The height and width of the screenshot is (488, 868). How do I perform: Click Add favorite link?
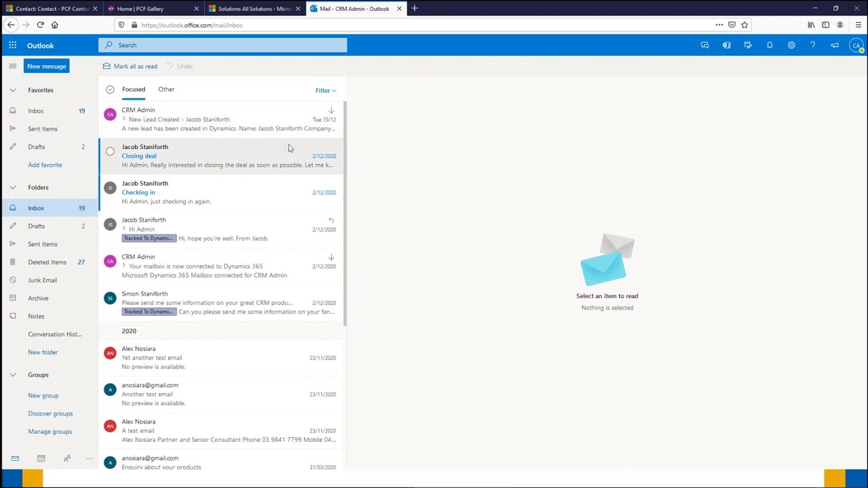(45, 165)
